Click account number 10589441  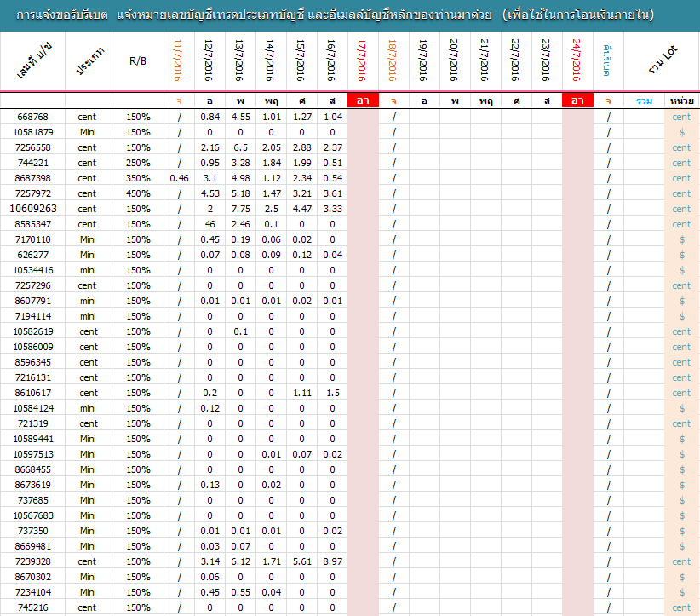[x=32, y=439]
